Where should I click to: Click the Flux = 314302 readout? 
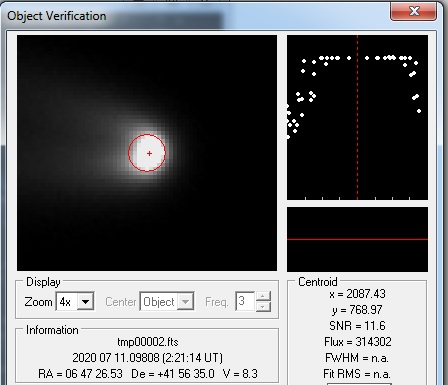[x=358, y=342]
